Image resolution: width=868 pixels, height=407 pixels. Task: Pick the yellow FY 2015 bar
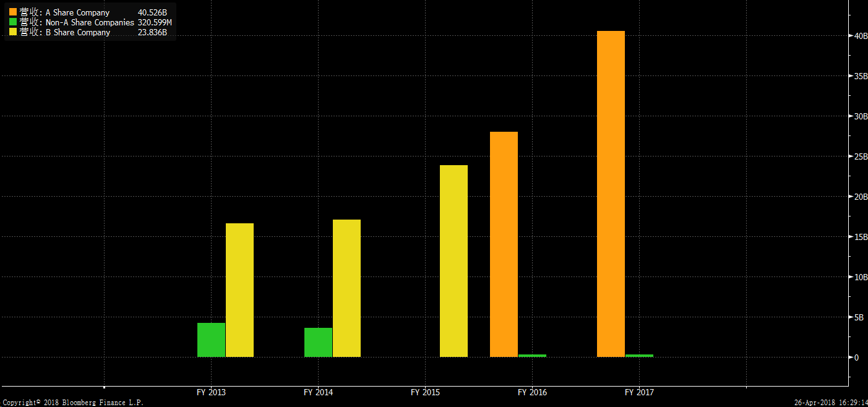tap(453, 261)
